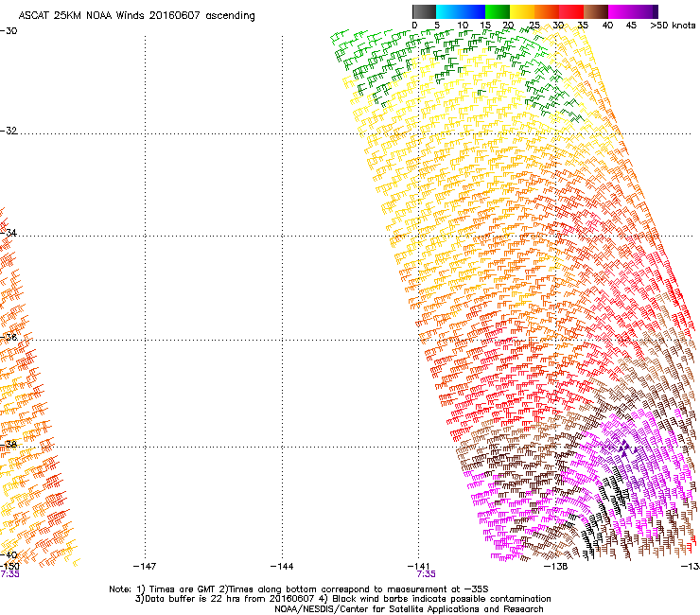
Task: Click the '-30' latitude axis label
Action: click(9, 31)
